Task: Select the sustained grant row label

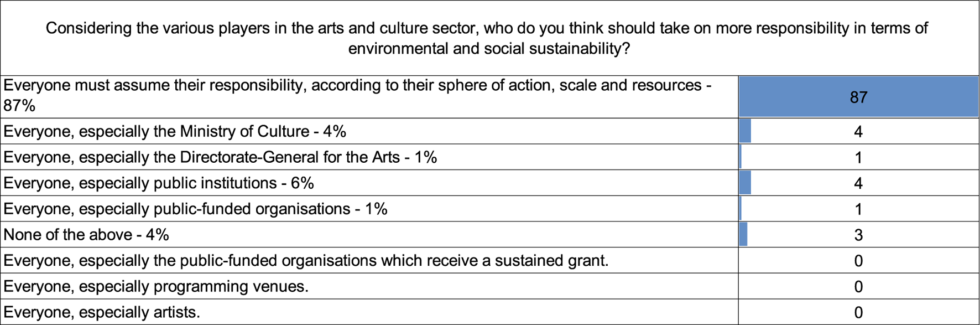Action: point(306,260)
